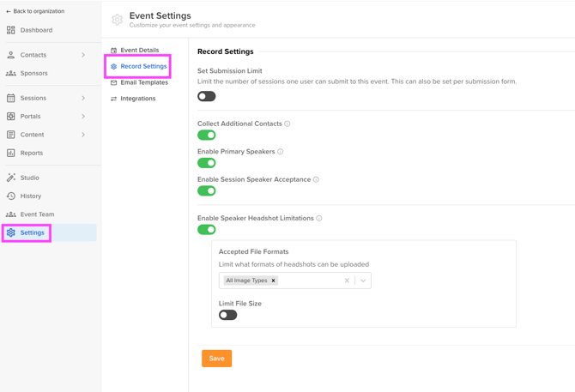This screenshot has height=392, width=575.
Task: Expand the Portals submenu chevron
Action: tap(83, 116)
